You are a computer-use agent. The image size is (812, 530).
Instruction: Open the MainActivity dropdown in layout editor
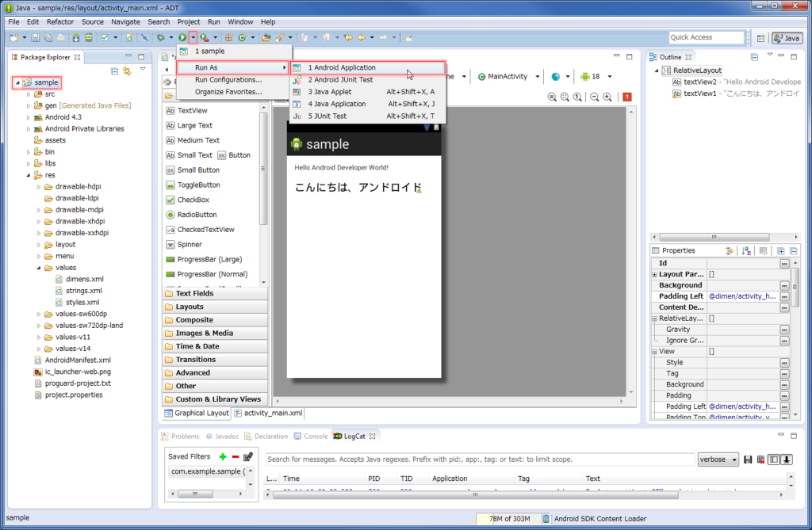[x=537, y=77]
